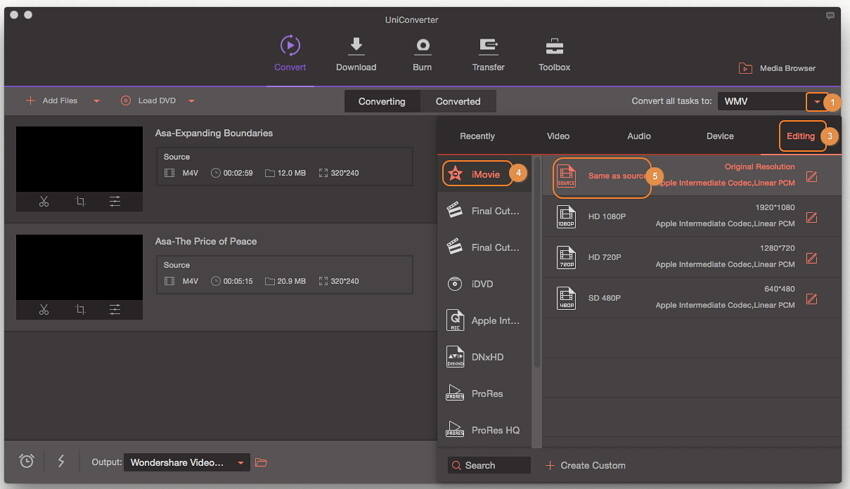Screen dimensions: 850x489
Task: Choose Apple Intermediate Codec format entry
Action: [x=484, y=320]
